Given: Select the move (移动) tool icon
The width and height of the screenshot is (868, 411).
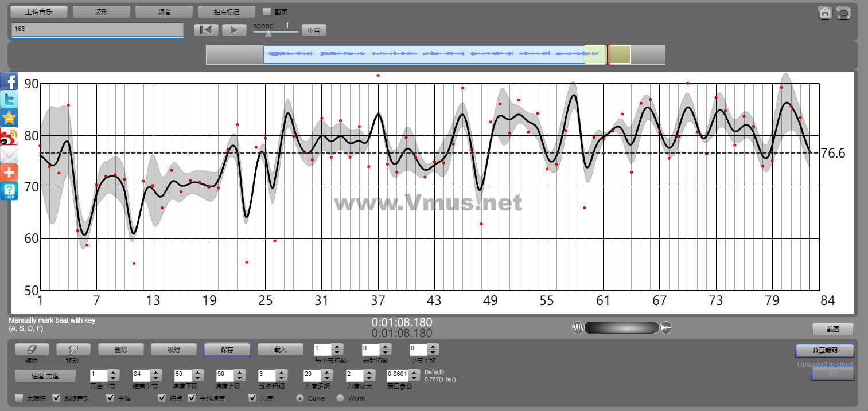Looking at the screenshot, I should pyautogui.click(x=72, y=349).
